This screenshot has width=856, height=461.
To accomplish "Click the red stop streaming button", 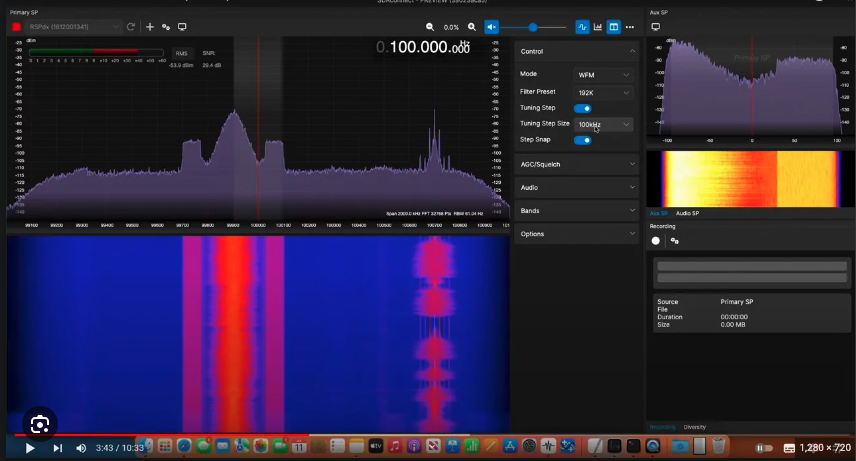I will 17,27.
